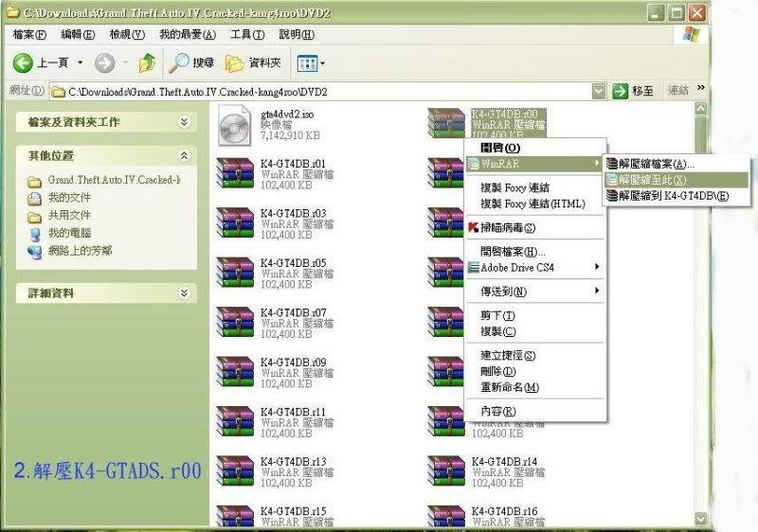This screenshot has height=532, width=758.
Task: Open the address bar dropdown arrow
Action: [x=598, y=91]
